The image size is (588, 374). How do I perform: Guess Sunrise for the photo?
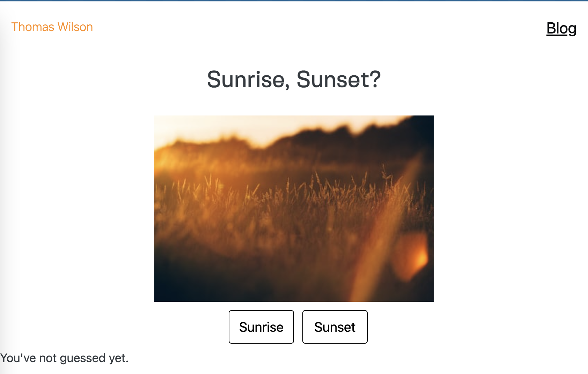(x=261, y=327)
